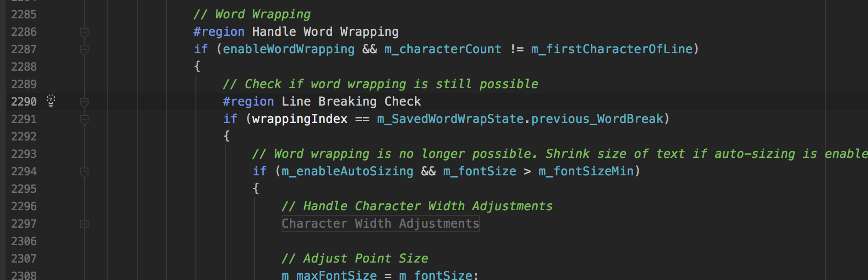This screenshot has height=280, width=868.
Task: Expand the folded region at line 2297
Action: [84, 224]
